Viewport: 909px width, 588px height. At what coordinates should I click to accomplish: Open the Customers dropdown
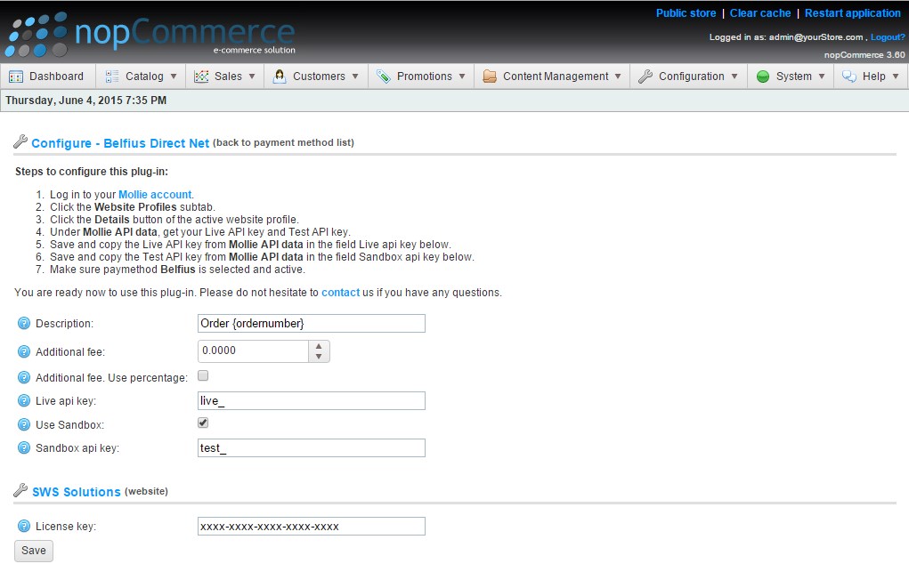[x=316, y=76]
